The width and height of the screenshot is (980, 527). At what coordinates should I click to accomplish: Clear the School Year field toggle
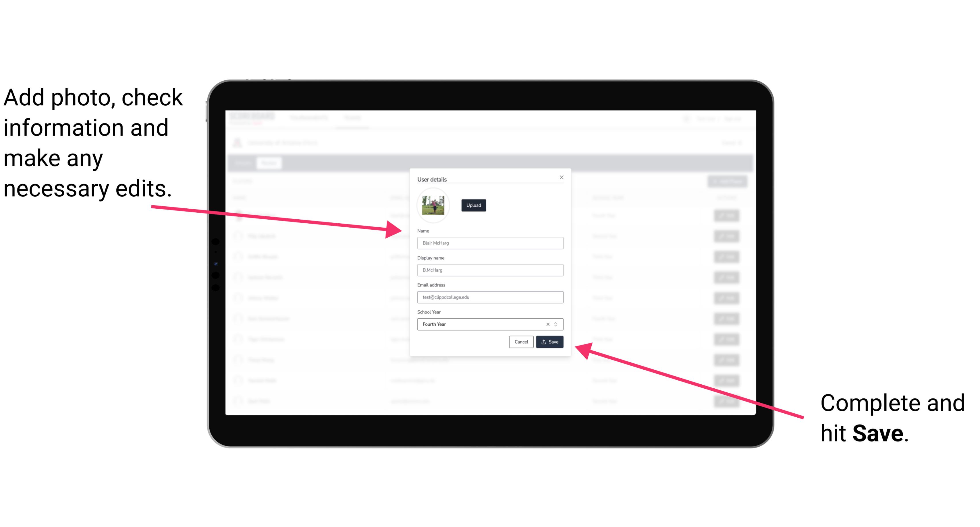[x=547, y=324]
